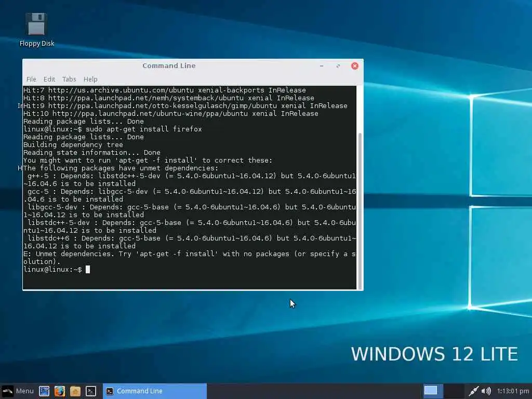Screen dimensions: 532x399
Task: Click the volume speaker tray icon
Action: [486, 391]
